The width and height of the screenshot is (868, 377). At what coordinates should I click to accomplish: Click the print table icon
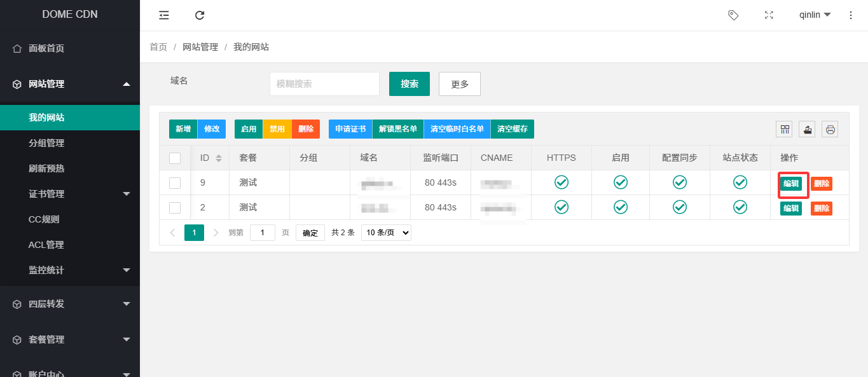coord(830,129)
